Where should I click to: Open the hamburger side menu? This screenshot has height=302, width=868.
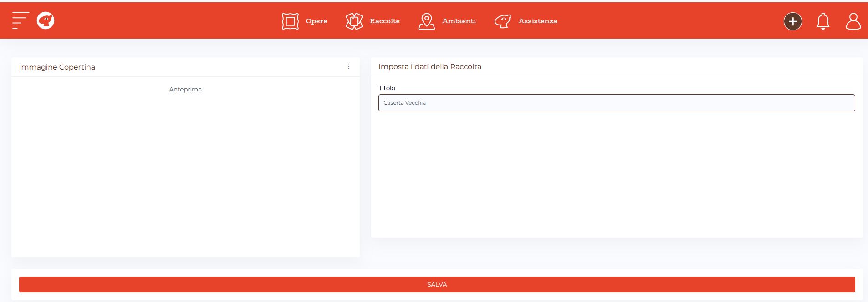coord(20,20)
